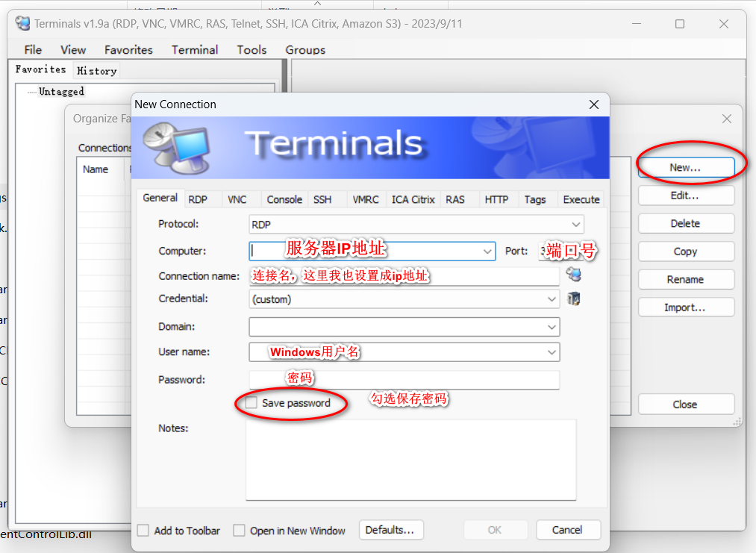
Task: Open the VMRC tab
Action: coord(366,199)
